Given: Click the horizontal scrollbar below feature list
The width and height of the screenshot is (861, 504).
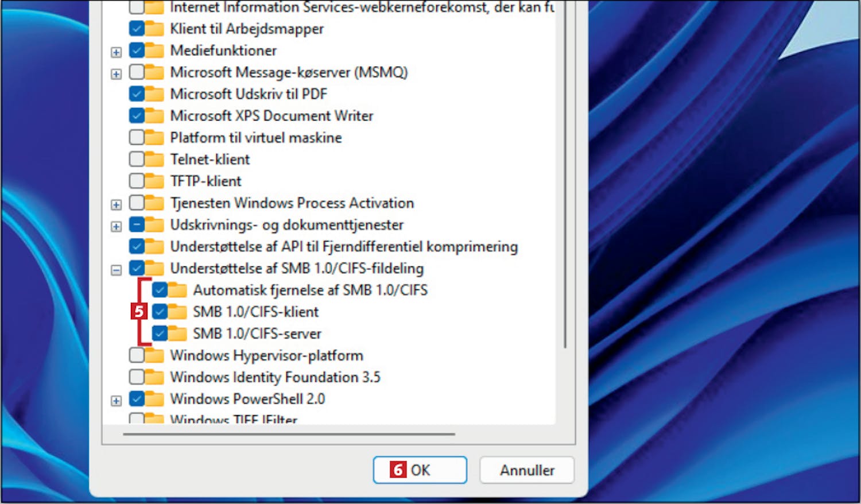Looking at the screenshot, I should [289, 434].
